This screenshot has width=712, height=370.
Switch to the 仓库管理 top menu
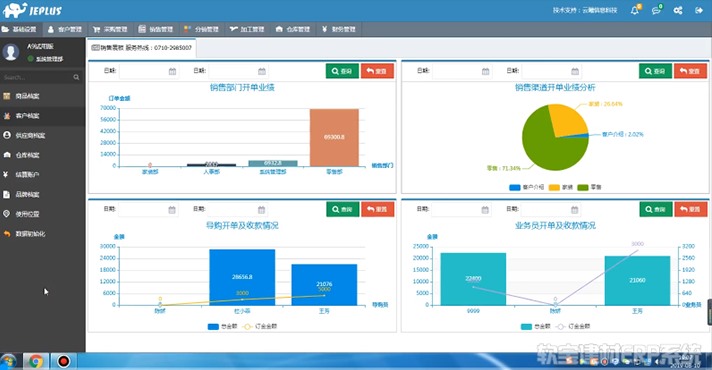pos(292,29)
